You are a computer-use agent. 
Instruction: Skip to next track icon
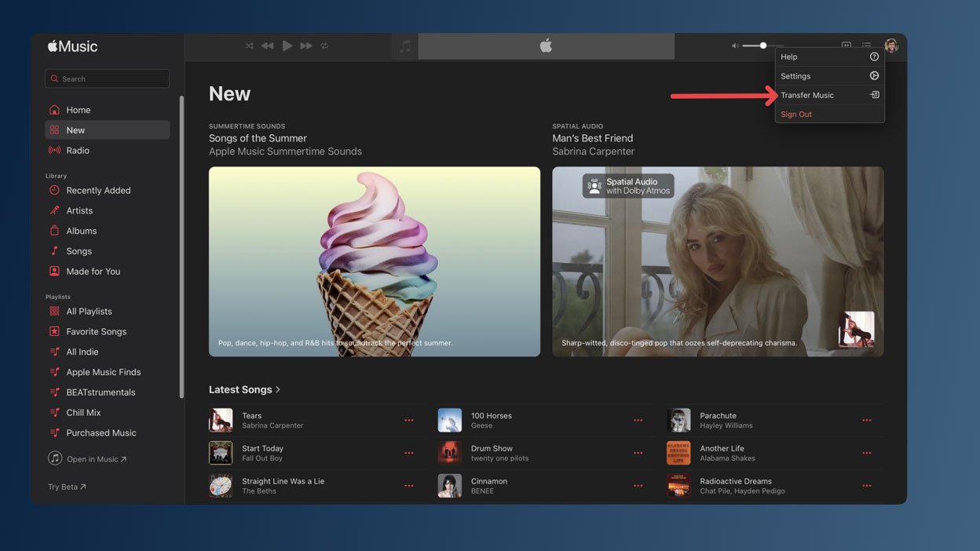click(x=306, y=46)
